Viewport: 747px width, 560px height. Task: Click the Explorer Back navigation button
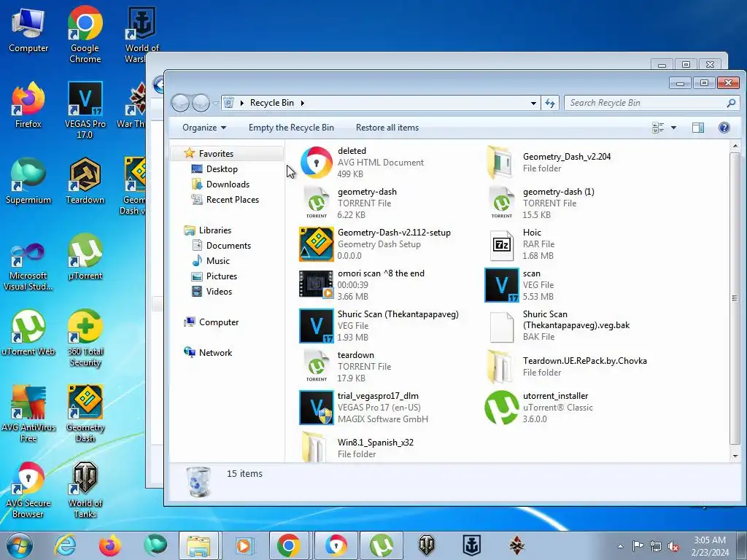pos(180,103)
